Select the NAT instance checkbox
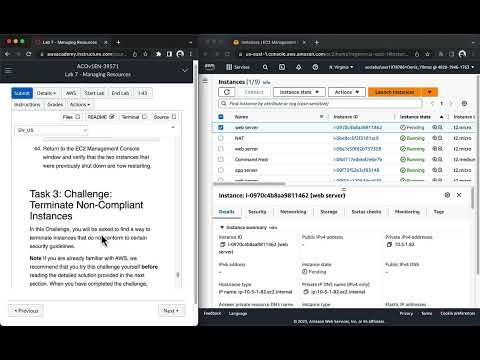This screenshot has height=360, width=480. click(x=221, y=138)
